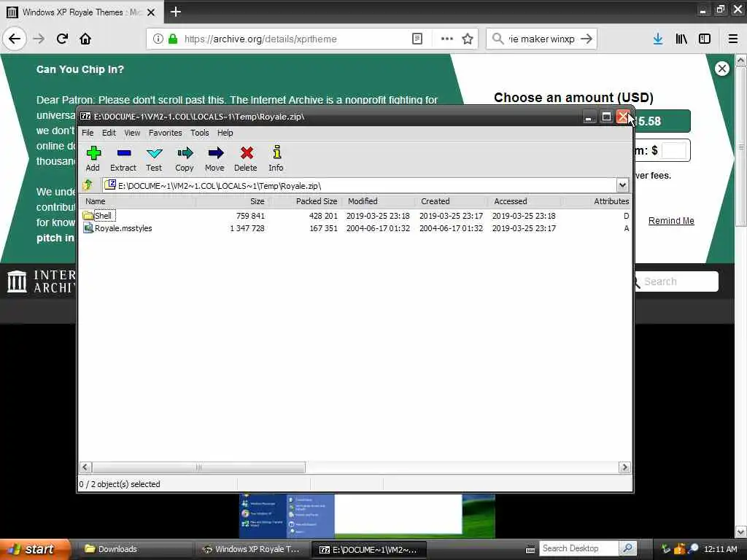
Task: Open Firefox library icon
Action: [681, 39]
